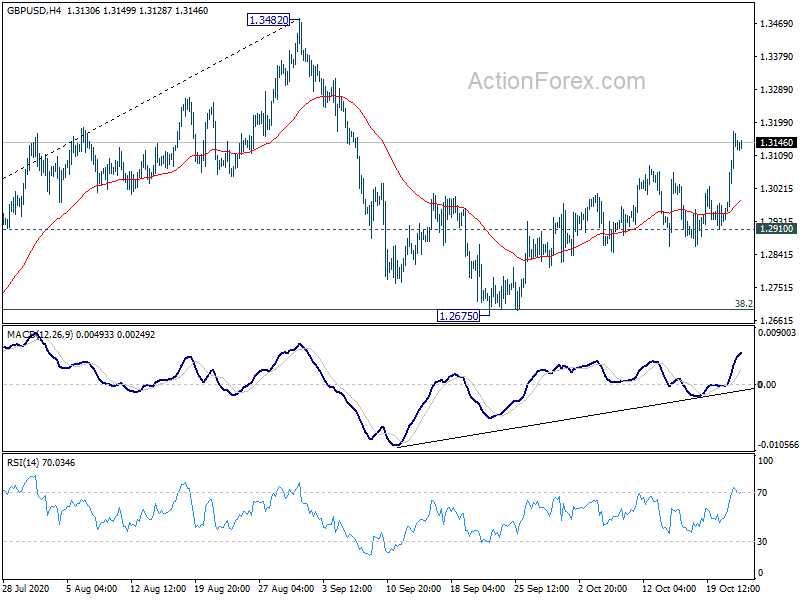Click the 1.29100 support level tag
800x600 pixels.
776,229
